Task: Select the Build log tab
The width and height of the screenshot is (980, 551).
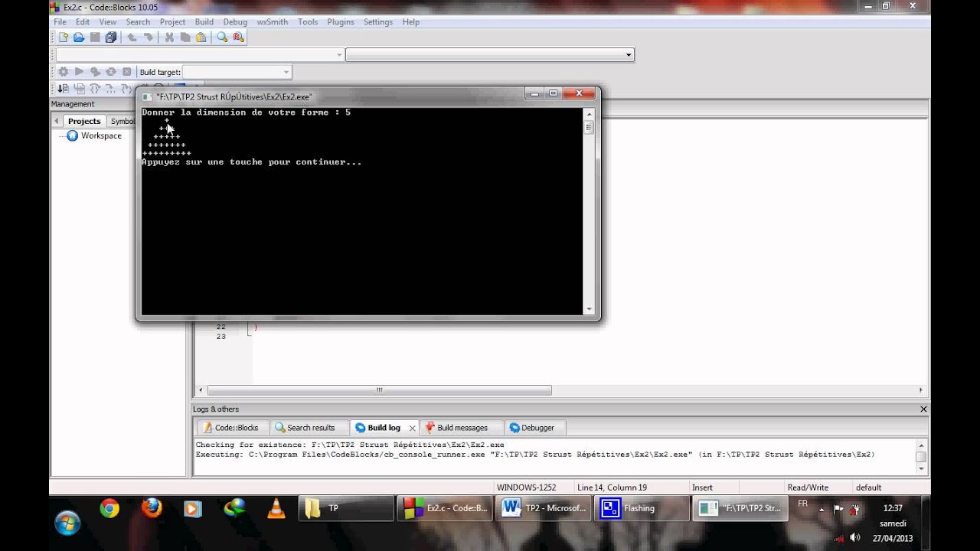Action: click(378, 428)
